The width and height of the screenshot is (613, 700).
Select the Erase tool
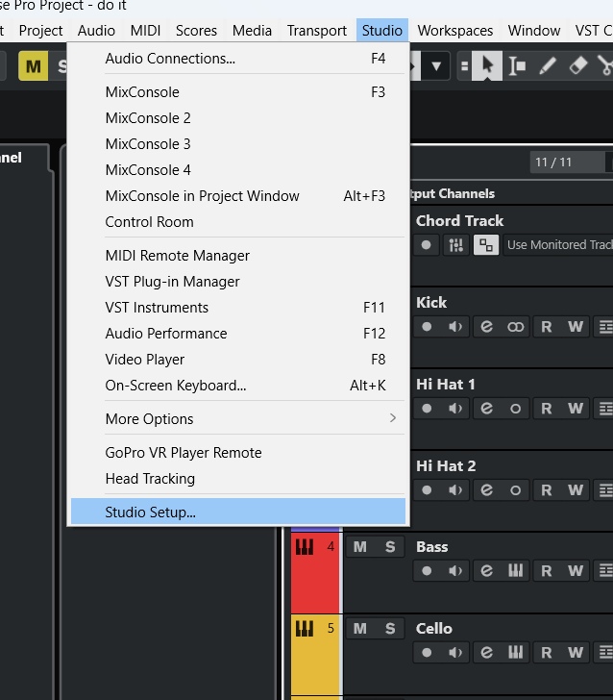577,66
